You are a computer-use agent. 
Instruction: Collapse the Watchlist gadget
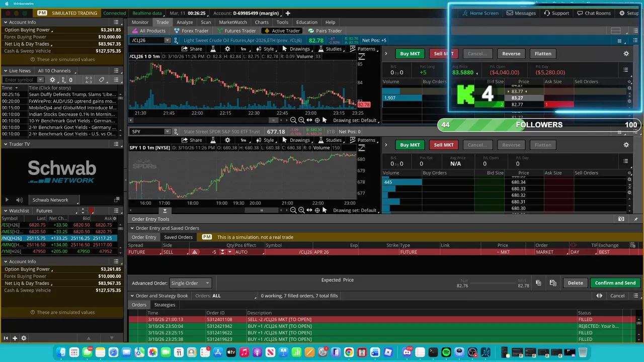[x=5, y=211]
